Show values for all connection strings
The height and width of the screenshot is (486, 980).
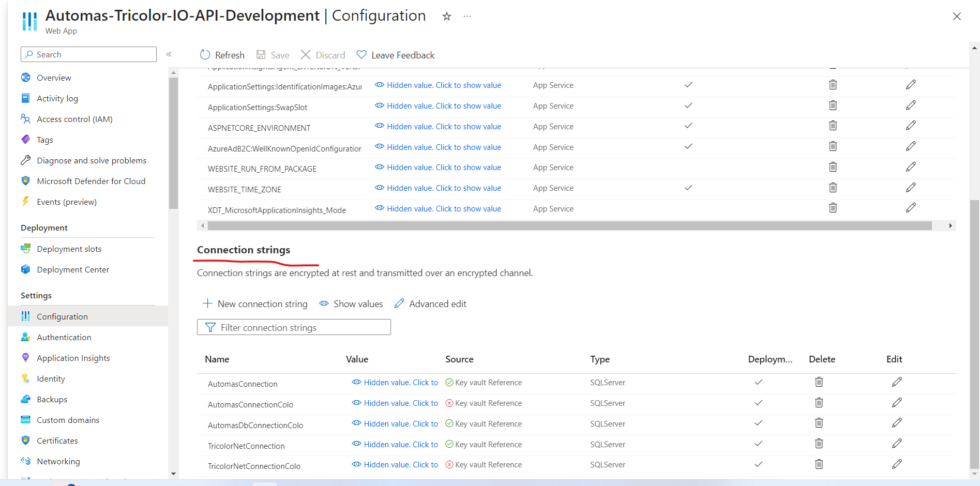[x=351, y=303]
